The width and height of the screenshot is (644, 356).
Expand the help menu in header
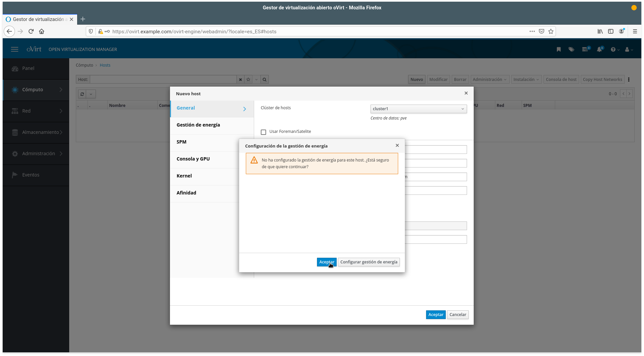point(615,49)
